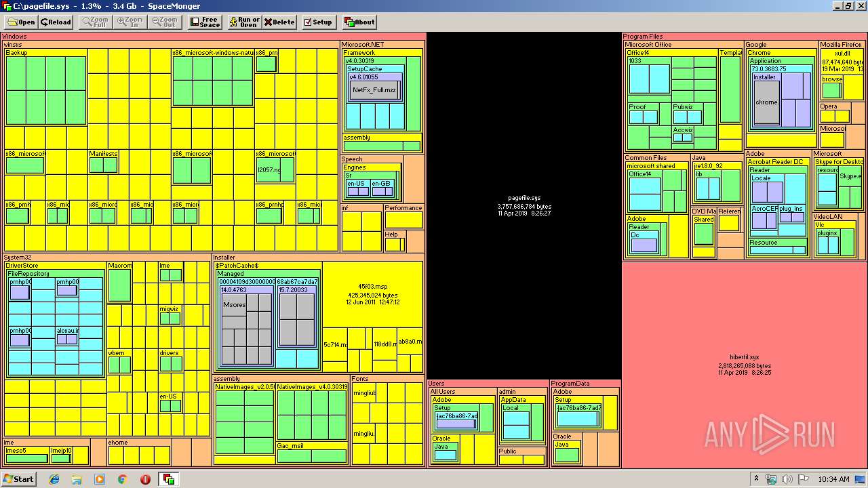Screen dimensions: 868x488
Task: Click the Open toolbar button
Action: pyautogui.click(x=20, y=22)
